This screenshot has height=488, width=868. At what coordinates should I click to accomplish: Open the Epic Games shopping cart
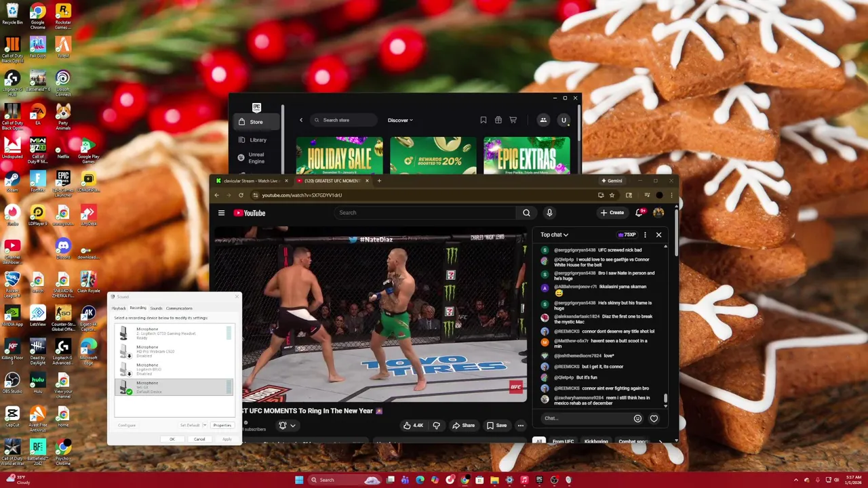point(513,120)
